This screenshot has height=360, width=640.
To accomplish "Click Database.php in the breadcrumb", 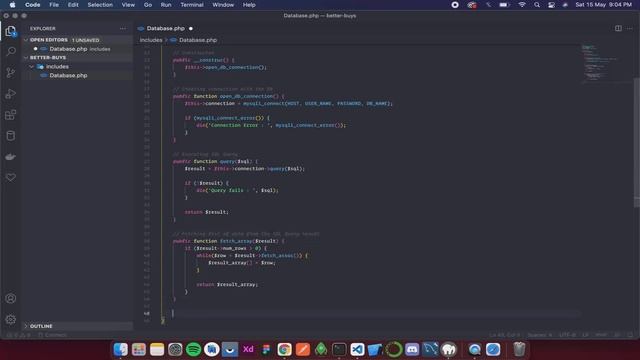I will tap(198, 40).
